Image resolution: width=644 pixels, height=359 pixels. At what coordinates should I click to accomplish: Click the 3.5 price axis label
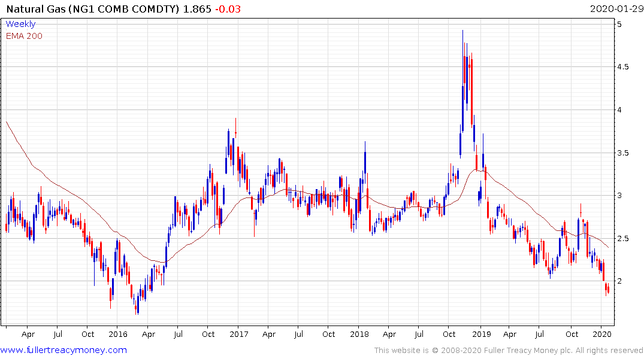coord(622,153)
